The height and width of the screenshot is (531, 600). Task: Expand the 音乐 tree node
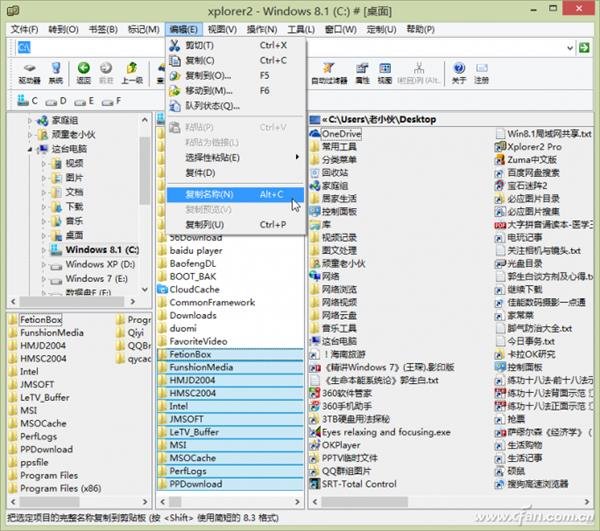44,221
